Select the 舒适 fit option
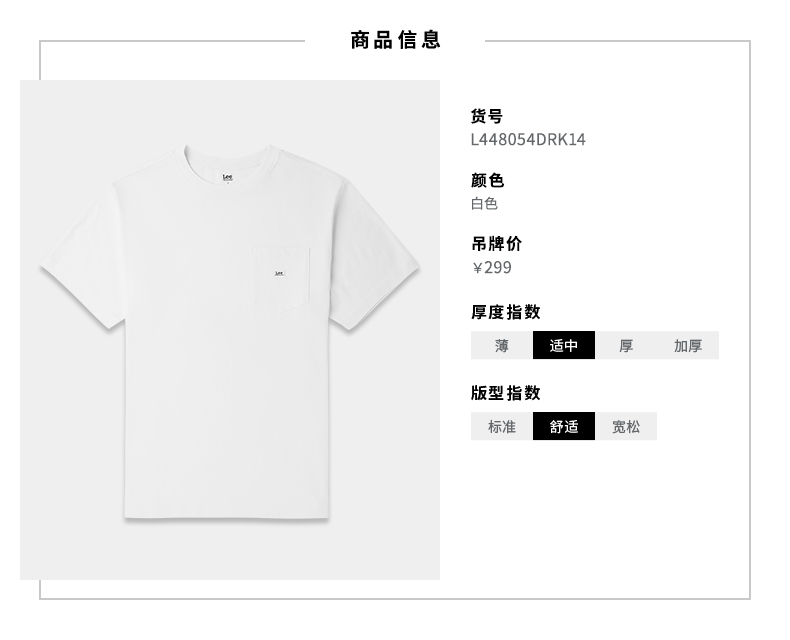 pos(564,426)
